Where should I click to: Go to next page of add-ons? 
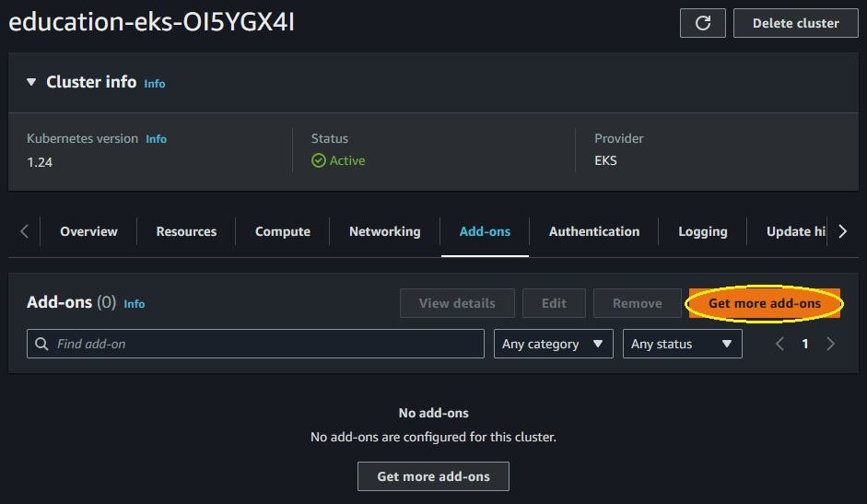coord(830,344)
